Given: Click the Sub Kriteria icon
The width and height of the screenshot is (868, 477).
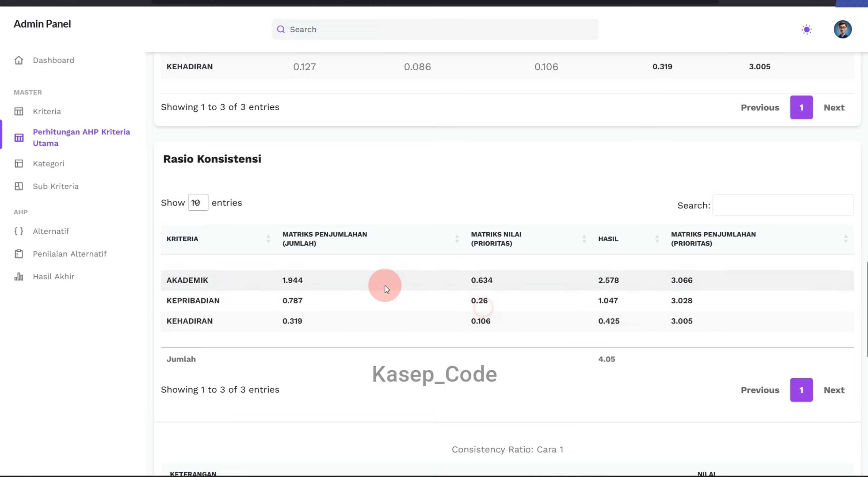Looking at the screenshot, I should click(19, 186).
